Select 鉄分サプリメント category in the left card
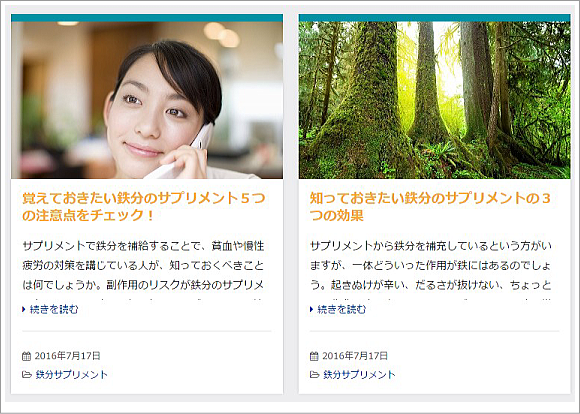The height and width of the screenshot is (414, 580). pos(71,375)
